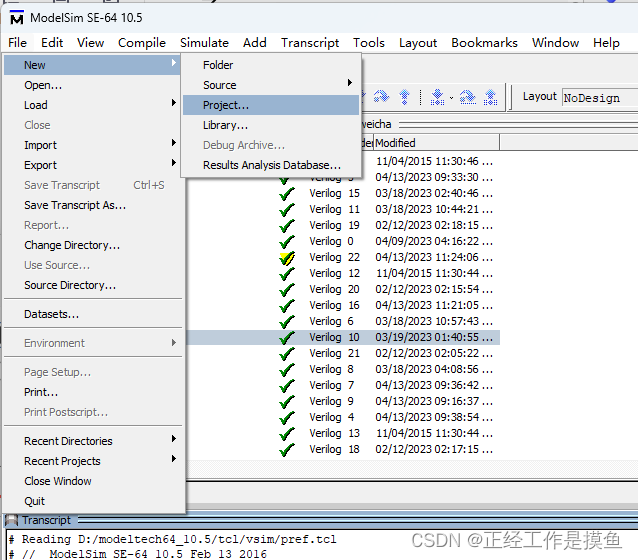Open the File menu
Viewport: 638px width, 560px height.
(17, 43)
